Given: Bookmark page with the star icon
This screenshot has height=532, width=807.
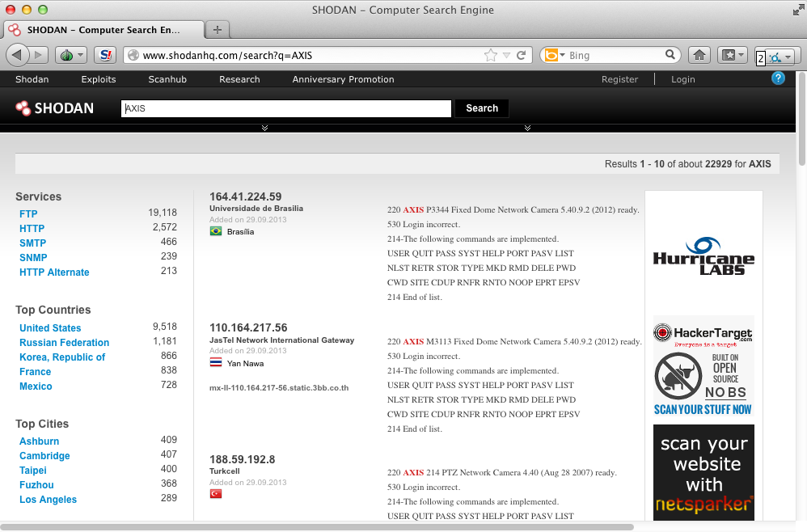Looking at the screenshot, I should 491,55.
